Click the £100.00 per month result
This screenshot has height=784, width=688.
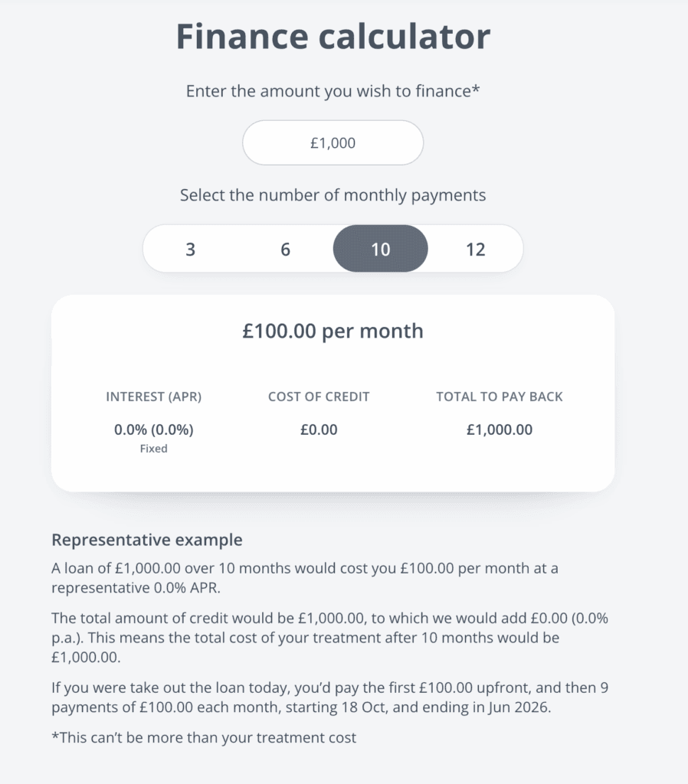[x=333, y=331]
